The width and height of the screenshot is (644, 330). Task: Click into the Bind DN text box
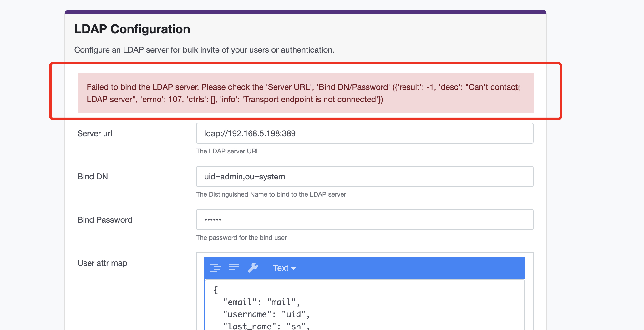coord(364,177)
